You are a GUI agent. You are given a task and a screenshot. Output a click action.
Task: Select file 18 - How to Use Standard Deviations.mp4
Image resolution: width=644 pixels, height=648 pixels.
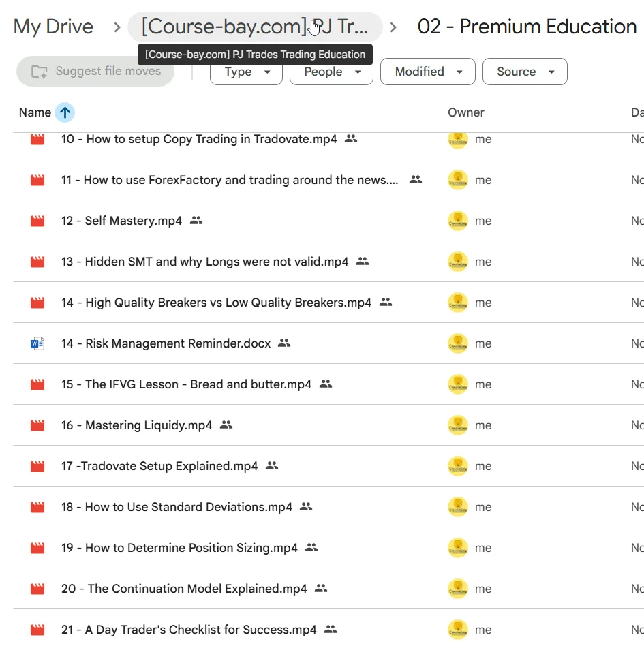177,508
